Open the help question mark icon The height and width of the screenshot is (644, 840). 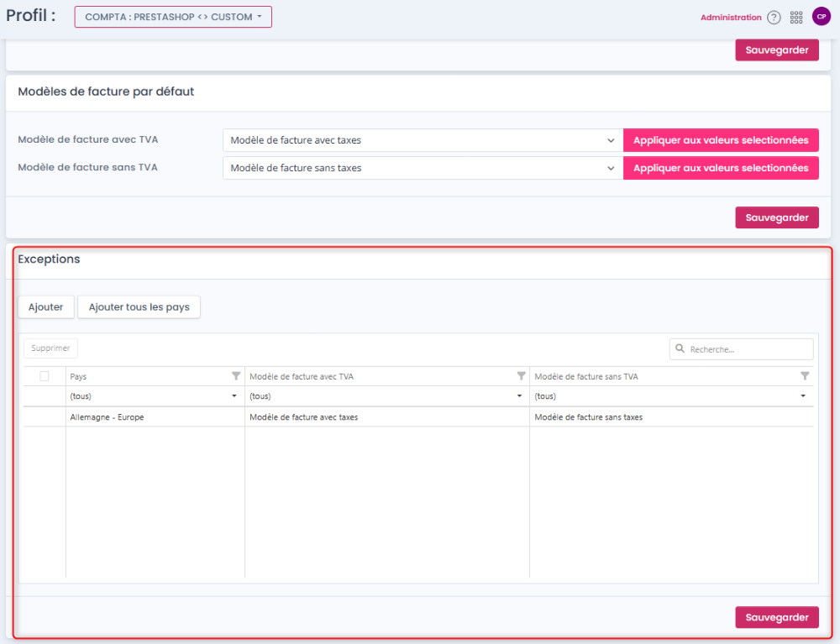click(x=774, y=18)
